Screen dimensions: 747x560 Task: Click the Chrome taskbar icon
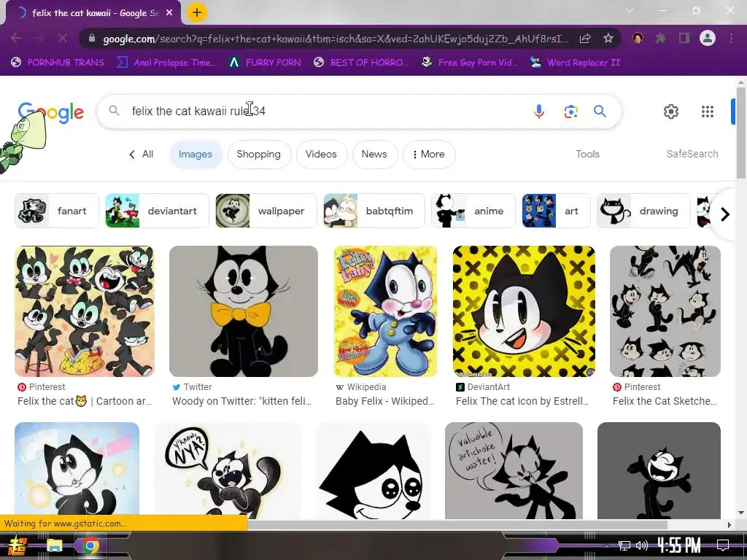click(x=90, y=545)
